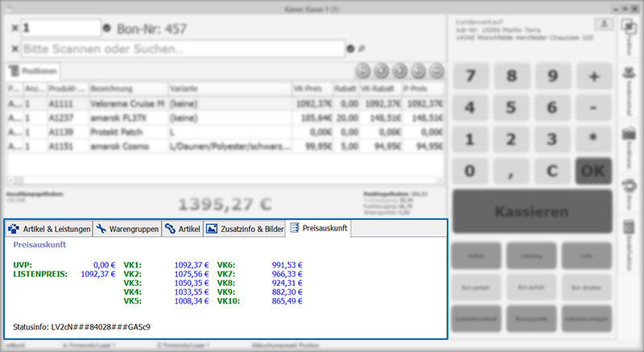This screenshot has width=644, height=352.
Task: Open the topmost right sidebar icon
Action: [x=629, y=37]
